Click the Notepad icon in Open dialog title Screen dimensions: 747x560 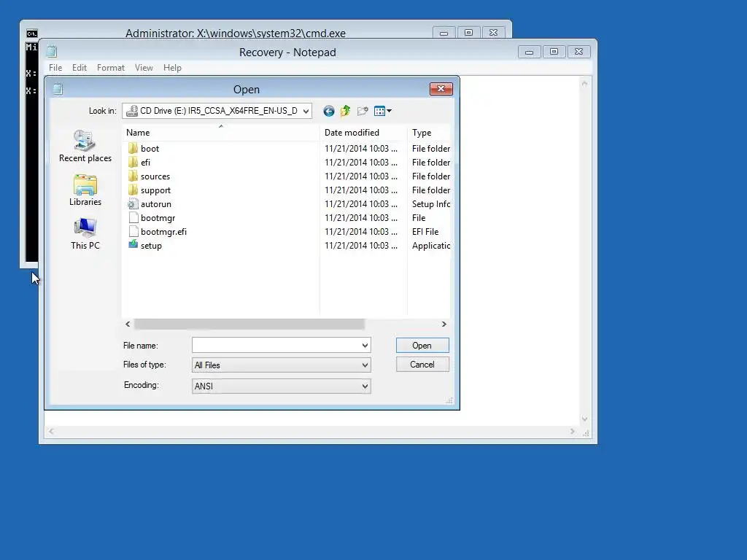[58, 89]
